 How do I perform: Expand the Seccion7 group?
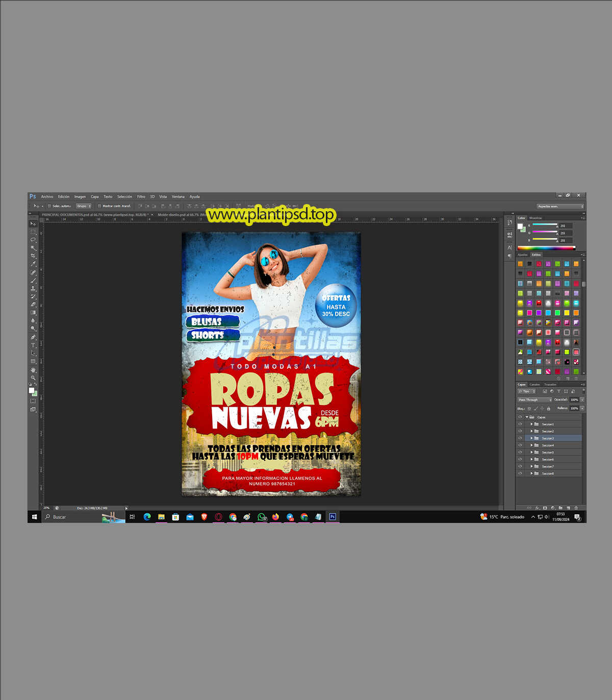(531, 466)
